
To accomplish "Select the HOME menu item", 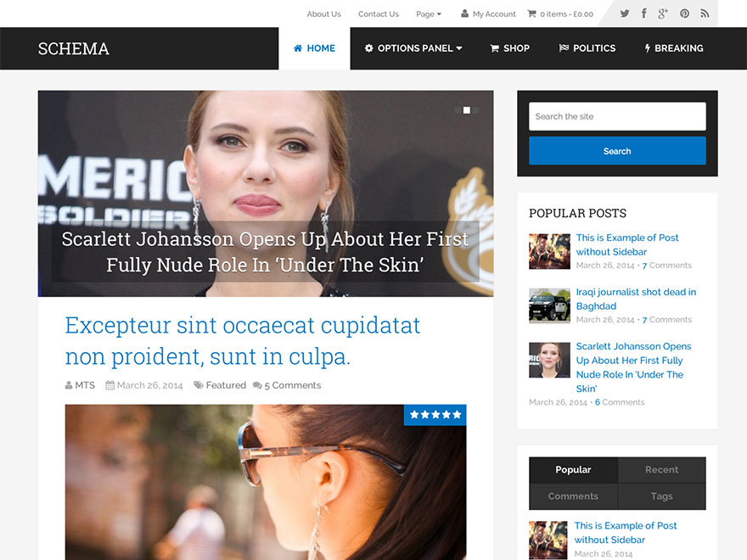I will (315, 48).
